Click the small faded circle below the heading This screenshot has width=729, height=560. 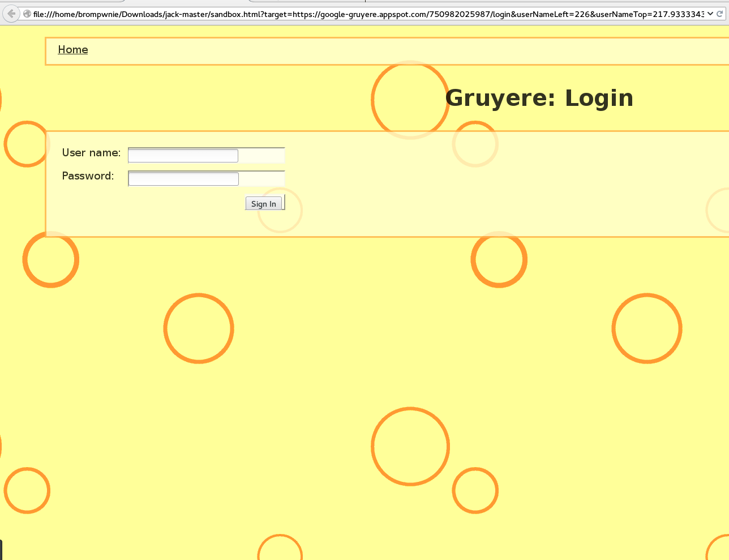[x=475, y=144]
